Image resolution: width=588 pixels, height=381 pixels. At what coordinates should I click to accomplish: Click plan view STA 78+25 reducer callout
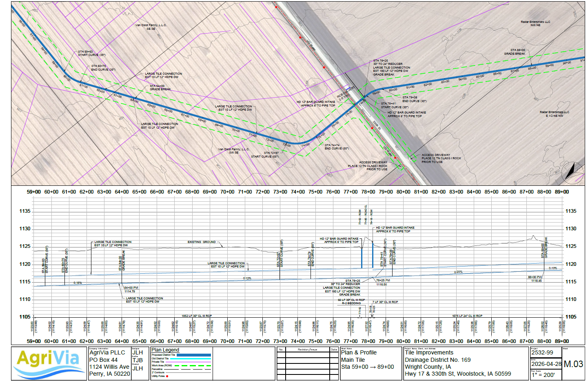pos(391,68)
